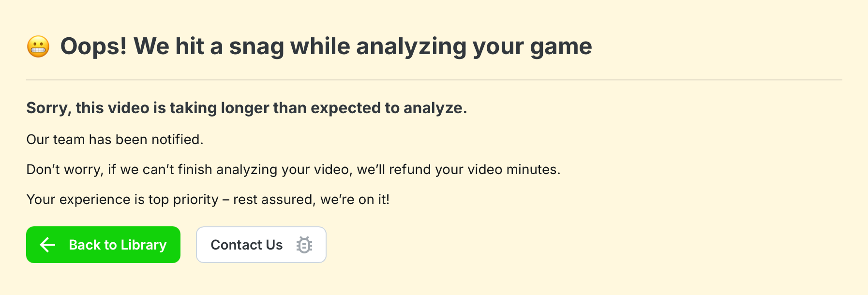Open the Contact Us button

[x=261, y=245]
